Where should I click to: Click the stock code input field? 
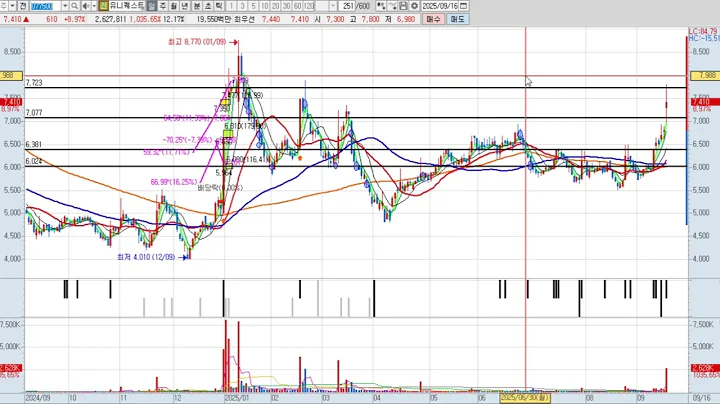coord(45,6)
